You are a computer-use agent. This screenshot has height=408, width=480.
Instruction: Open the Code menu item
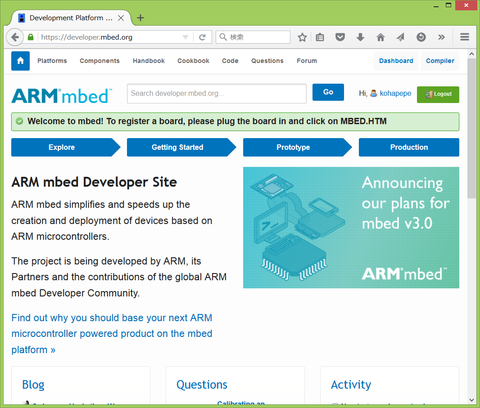tap(230, 61)
